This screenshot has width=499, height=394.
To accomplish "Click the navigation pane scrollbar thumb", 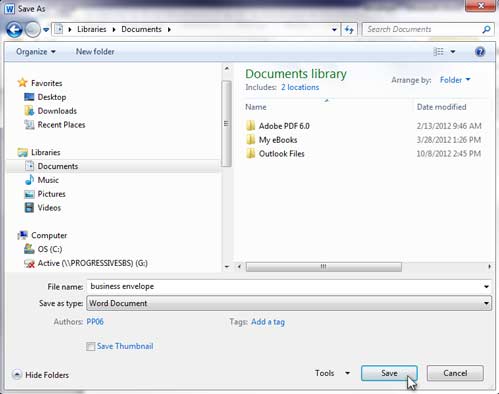I will click(227, 123).
